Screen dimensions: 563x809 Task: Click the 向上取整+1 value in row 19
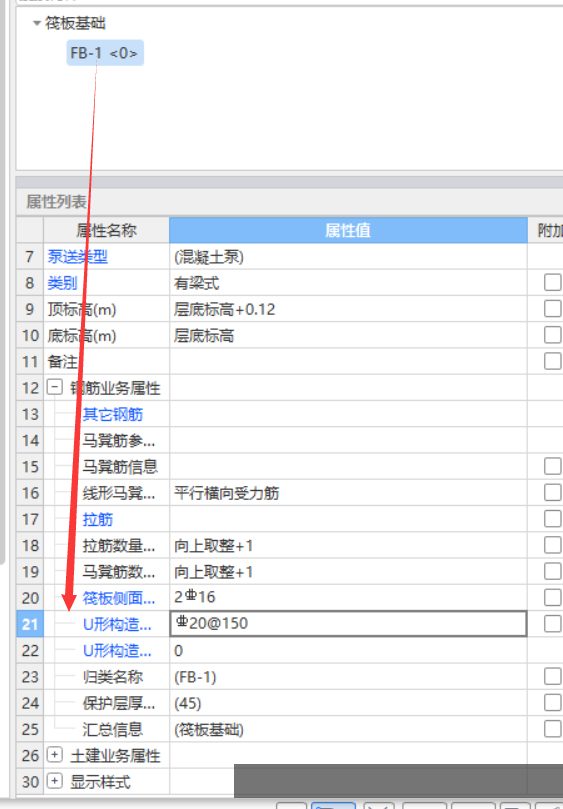click(x=348, y=572)
